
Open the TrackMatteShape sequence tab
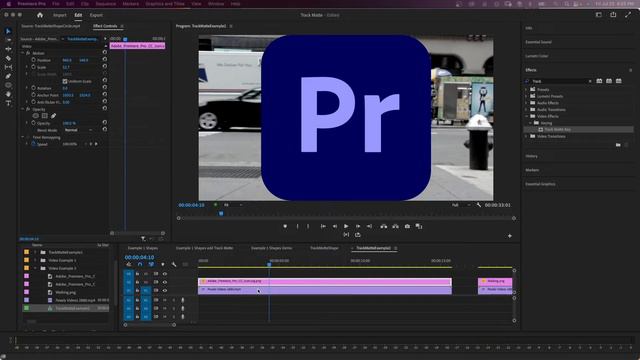[x=324, y=248]
